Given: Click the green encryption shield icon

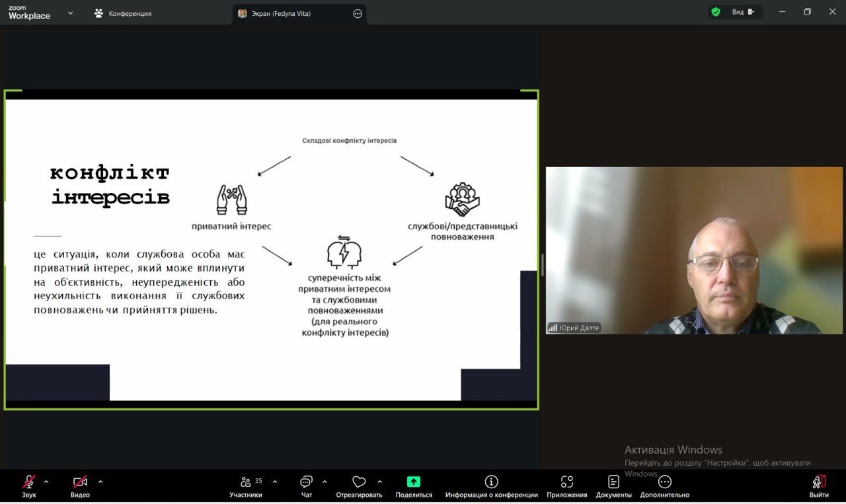Looking at the screenshot, I should (x=716, y=12).
